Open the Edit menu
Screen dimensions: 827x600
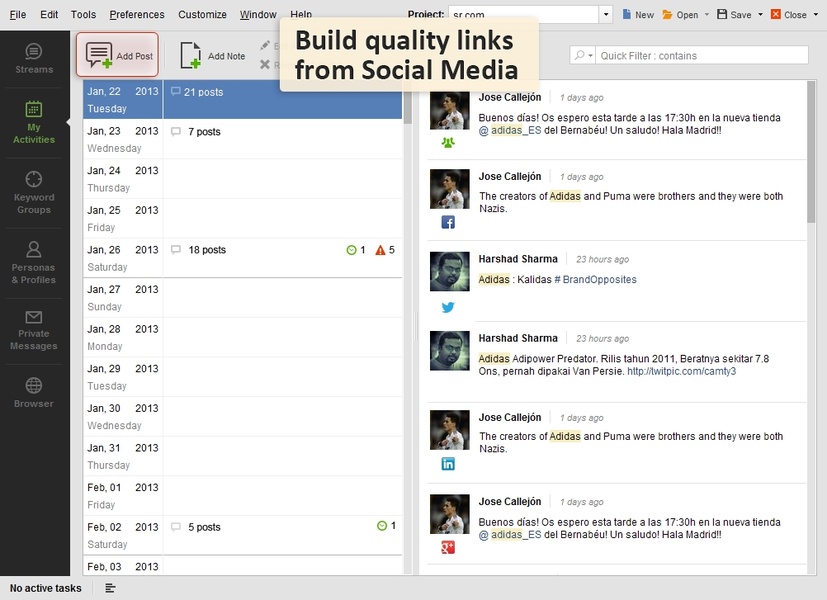[49, 14]
